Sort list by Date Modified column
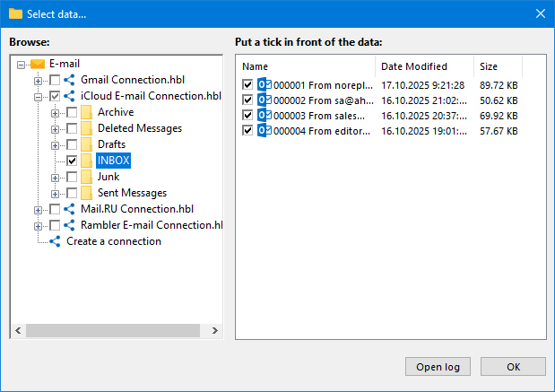This screenshot has width=555, height=392. pos(424,66)
